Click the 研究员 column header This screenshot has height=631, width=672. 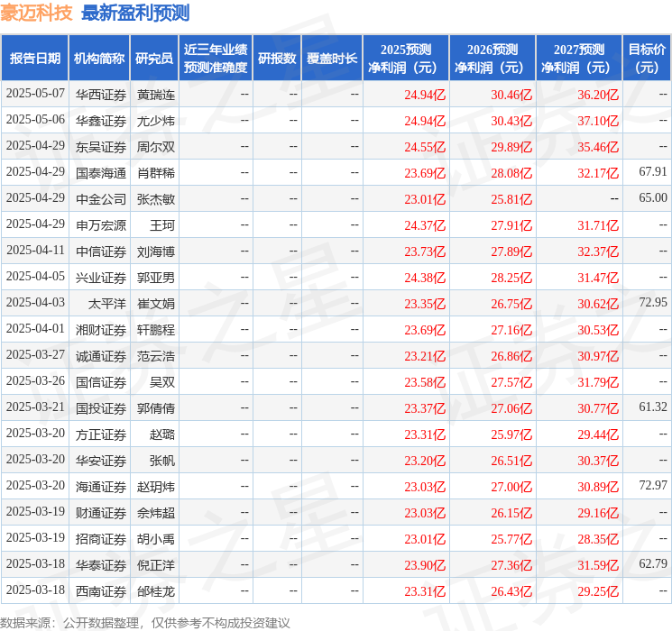point(154,59)
